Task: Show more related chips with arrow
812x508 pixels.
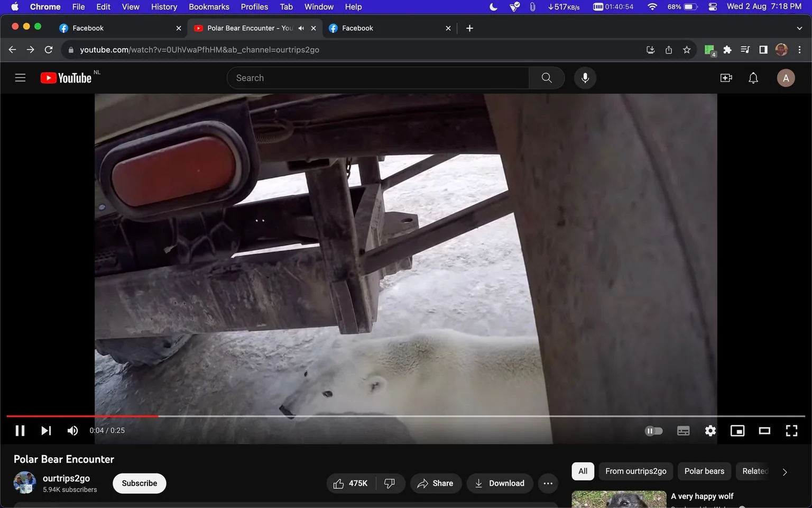Action: click(x=785, y=471)
